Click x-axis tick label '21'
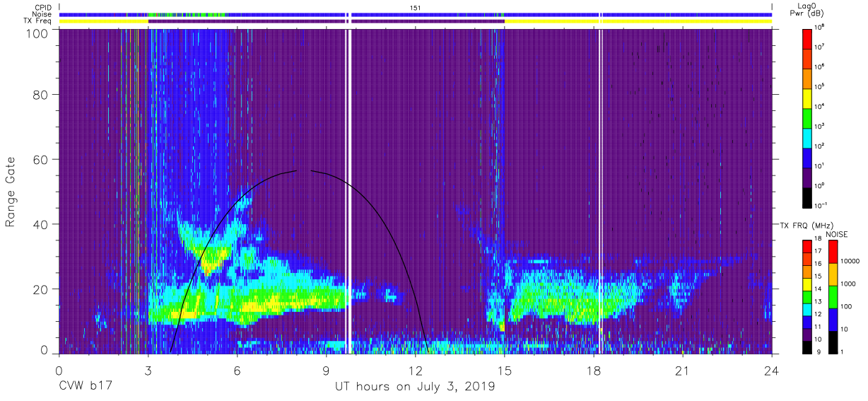868x401 pixels. (x=683, y=371)
